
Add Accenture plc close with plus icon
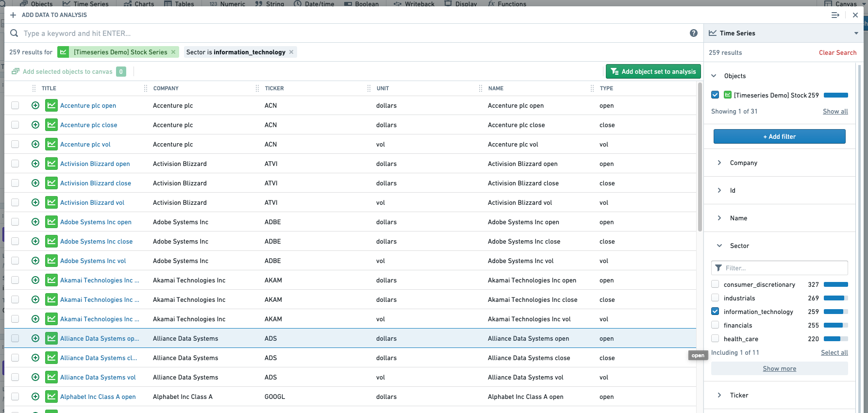[x=35, y=125]
